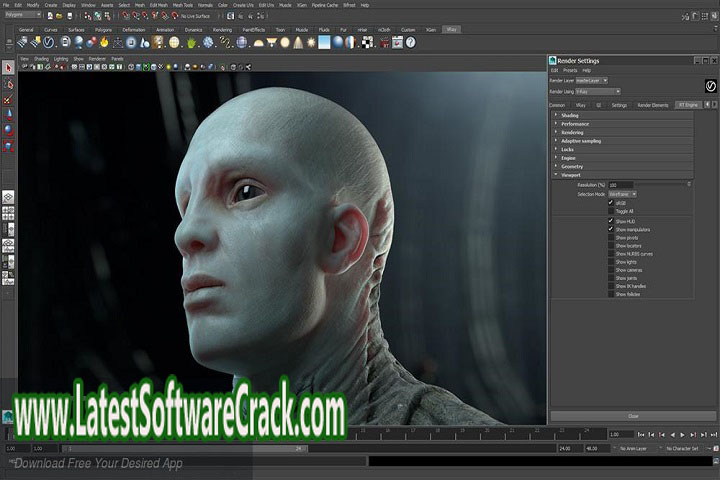Jump to start of playback range

pos(641,435)
